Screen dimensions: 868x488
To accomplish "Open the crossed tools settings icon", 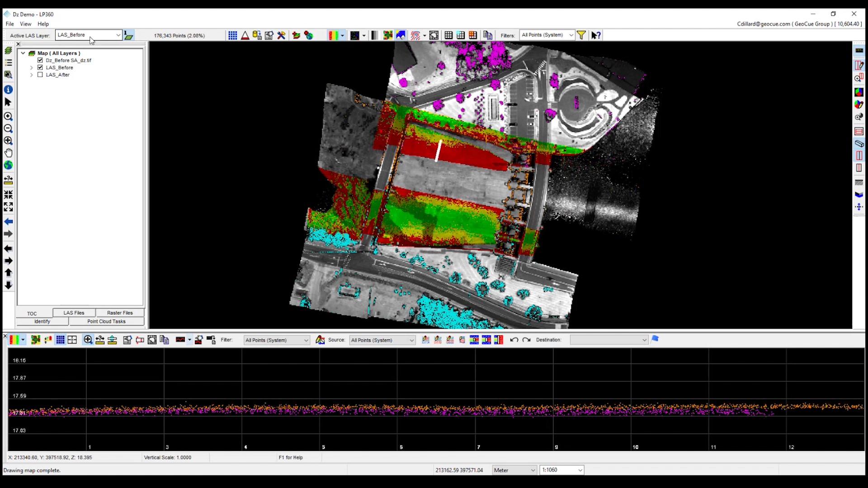I will (x=281, y=35).
